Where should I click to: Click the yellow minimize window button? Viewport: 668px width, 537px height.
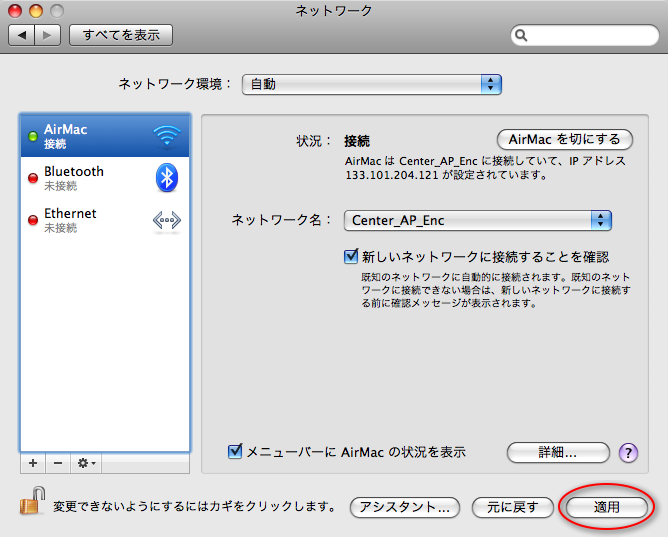[x=36, y=11]
